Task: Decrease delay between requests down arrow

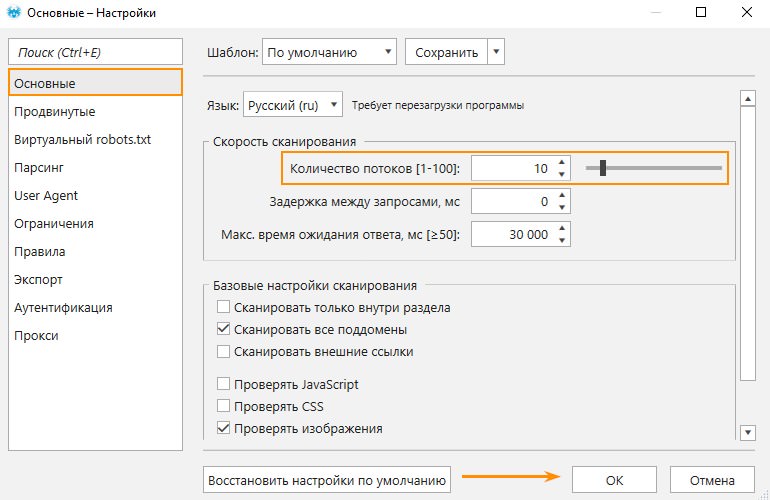Action: [562, 207]
